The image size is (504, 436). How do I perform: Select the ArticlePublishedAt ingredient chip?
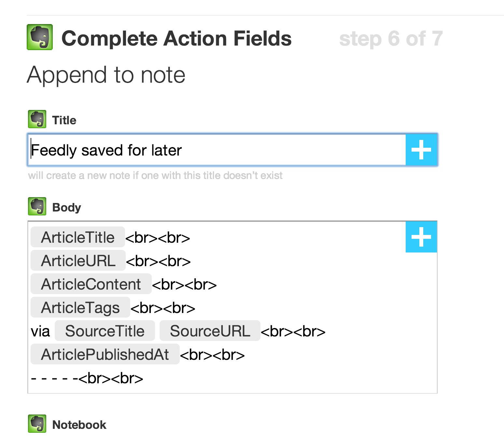coord(105,354)
